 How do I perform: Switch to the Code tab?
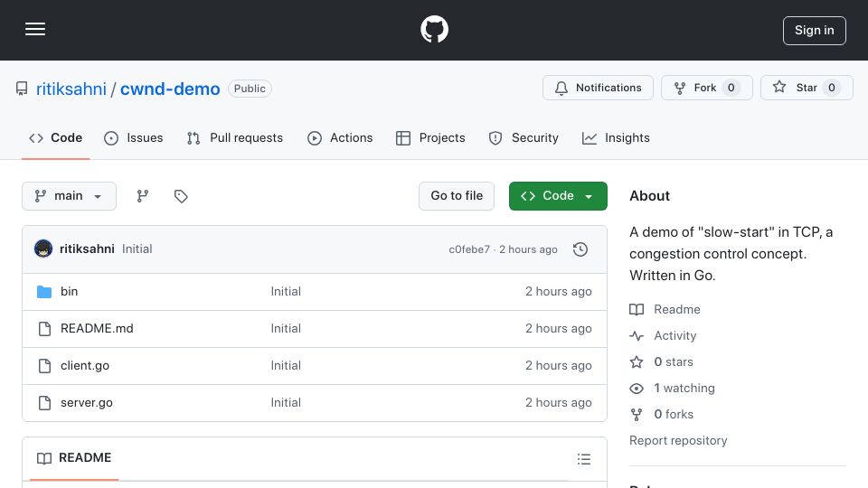click(55, 137)
